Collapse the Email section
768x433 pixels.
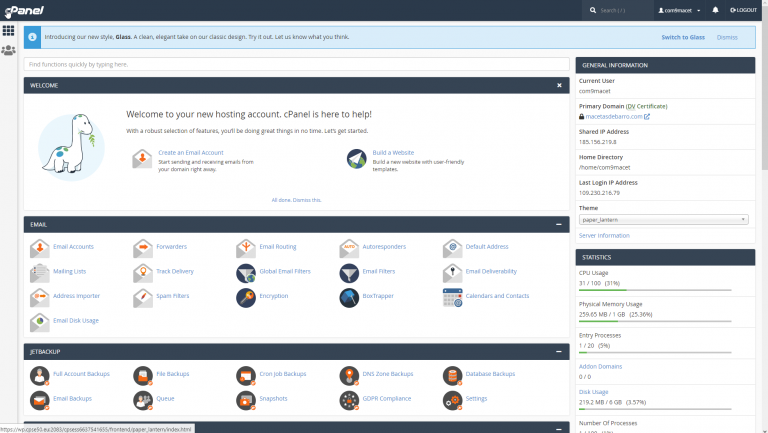559,225
